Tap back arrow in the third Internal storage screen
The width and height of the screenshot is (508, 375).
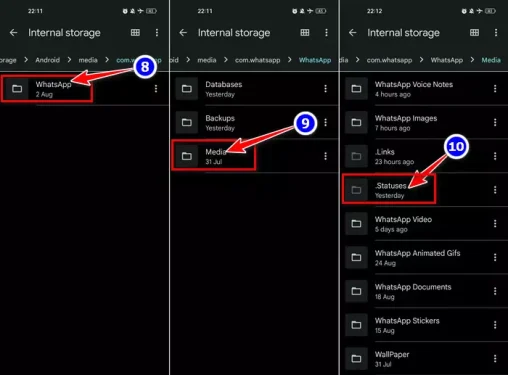coord(353,33)
